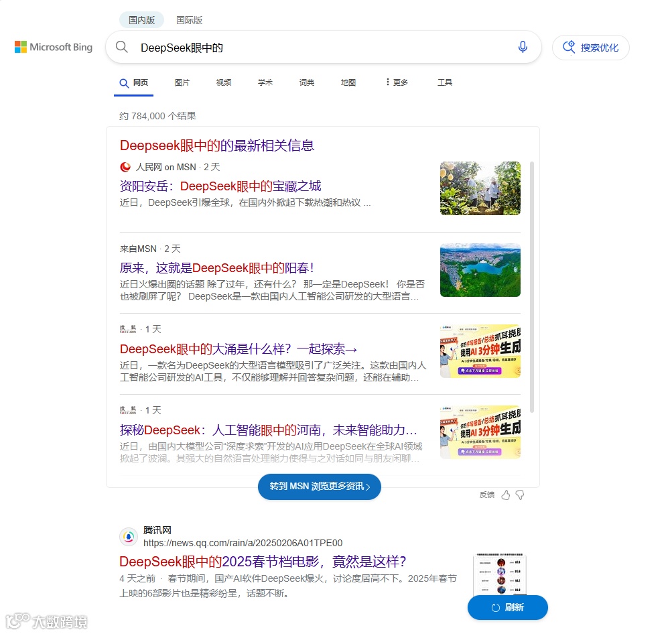672x634 pixels.
Task: Click the 腾讯网 site name text
Action: point(157,530)
